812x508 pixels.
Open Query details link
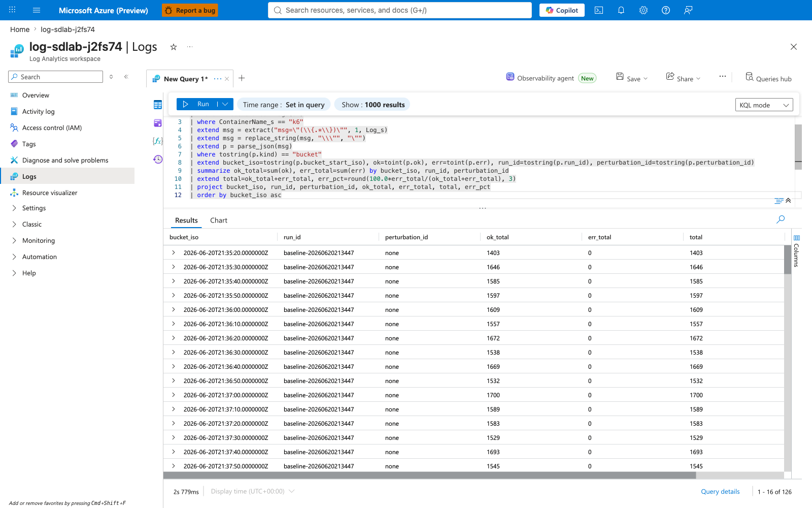(720, 491)
